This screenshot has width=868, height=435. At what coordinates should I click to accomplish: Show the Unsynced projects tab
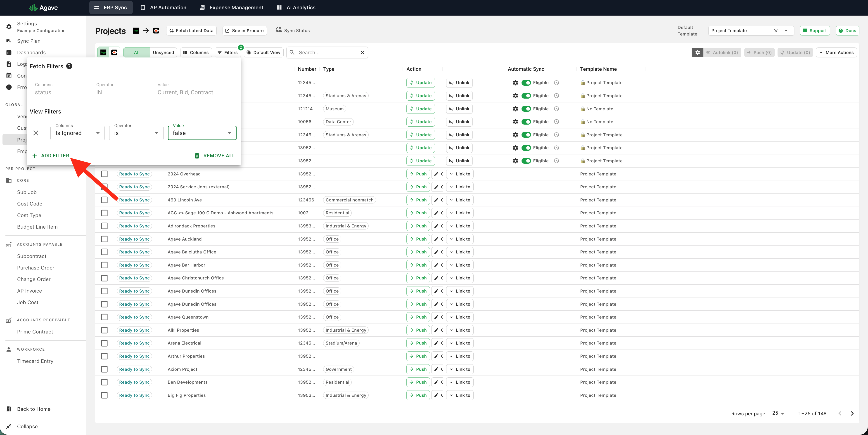pyautogui.click(x=164, y=52)
